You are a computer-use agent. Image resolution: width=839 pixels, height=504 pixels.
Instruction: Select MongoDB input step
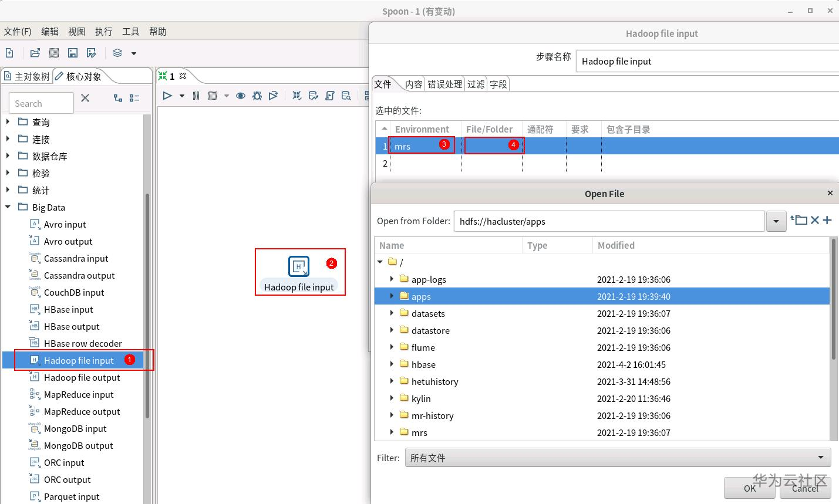75,428
